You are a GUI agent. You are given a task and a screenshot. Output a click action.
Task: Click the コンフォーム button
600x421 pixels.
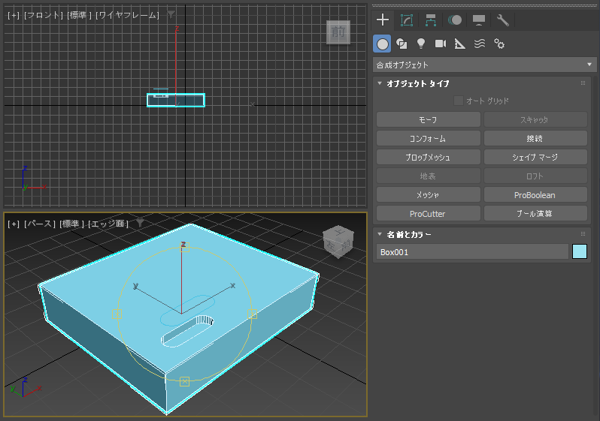point(428,139)
